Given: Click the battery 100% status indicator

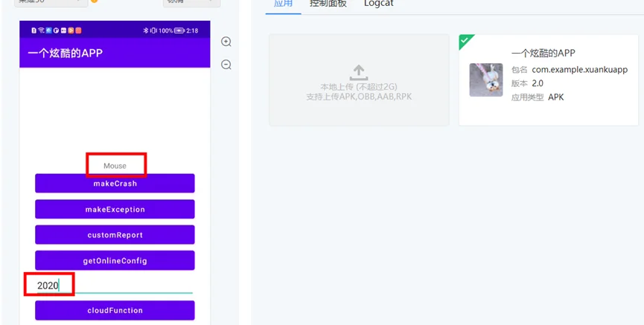Looking at the screenshot, I should (170, 30).
